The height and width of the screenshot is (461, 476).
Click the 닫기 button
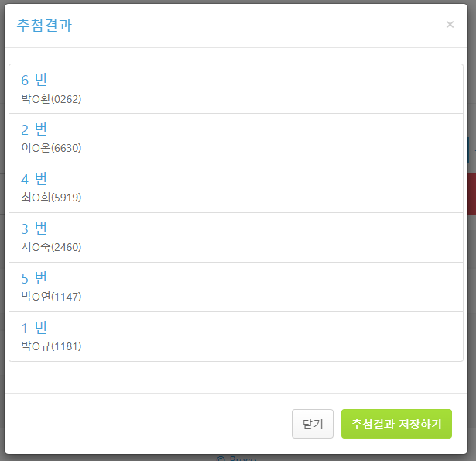(x=313, y=424)
